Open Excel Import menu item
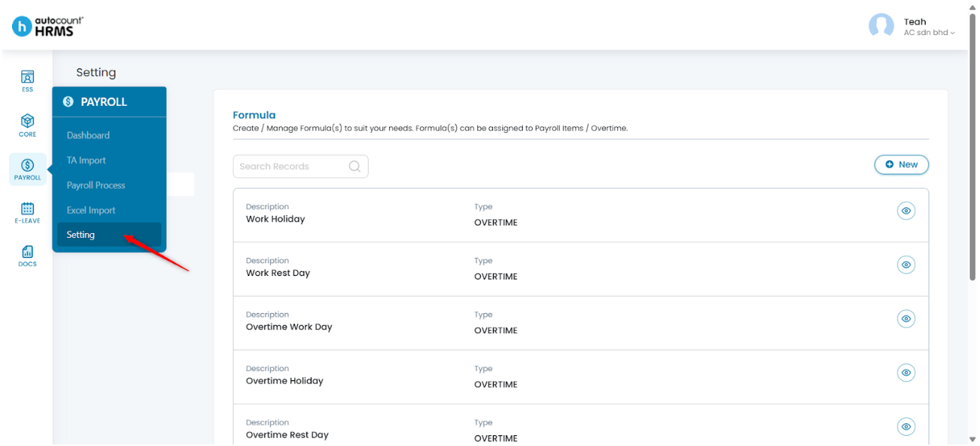 click(x=91, y=210)
